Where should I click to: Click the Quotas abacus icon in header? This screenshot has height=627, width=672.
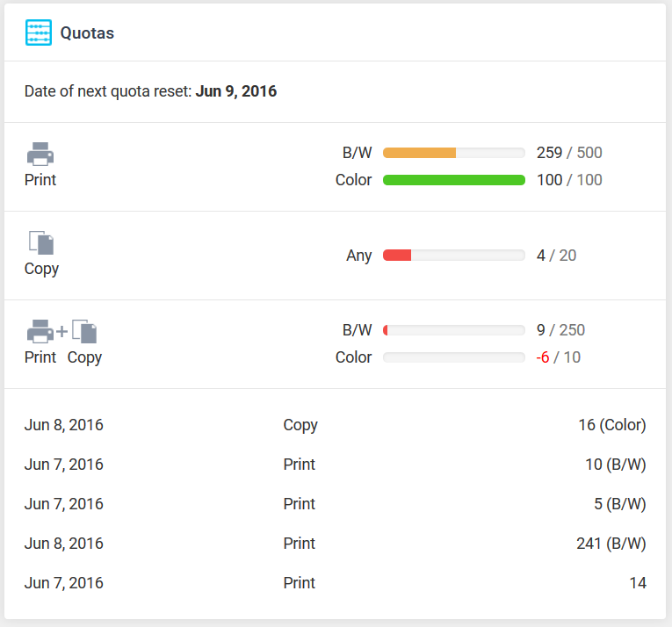coord(39,32)
